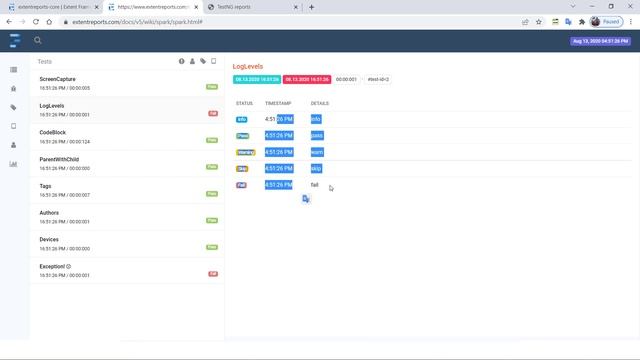Open the Authors view in sidebar
640x360 pixels.
[13, 145]
